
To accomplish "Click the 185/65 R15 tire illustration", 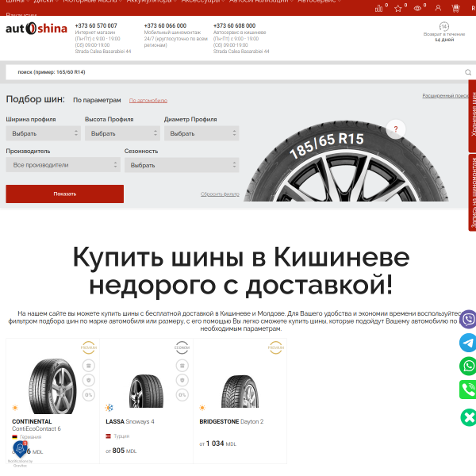I will pos(346,161).
